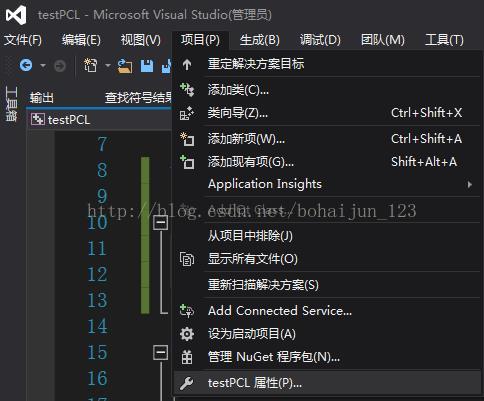Click line number 14 in editor
Viewport: 484px width, 401px height.
click(x=97, y=326)
